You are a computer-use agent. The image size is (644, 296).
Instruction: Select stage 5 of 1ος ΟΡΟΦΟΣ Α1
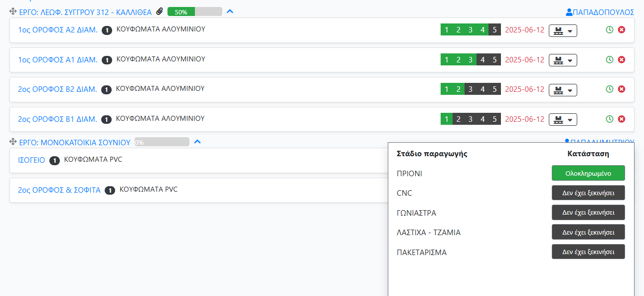click(x=494, y=60)
